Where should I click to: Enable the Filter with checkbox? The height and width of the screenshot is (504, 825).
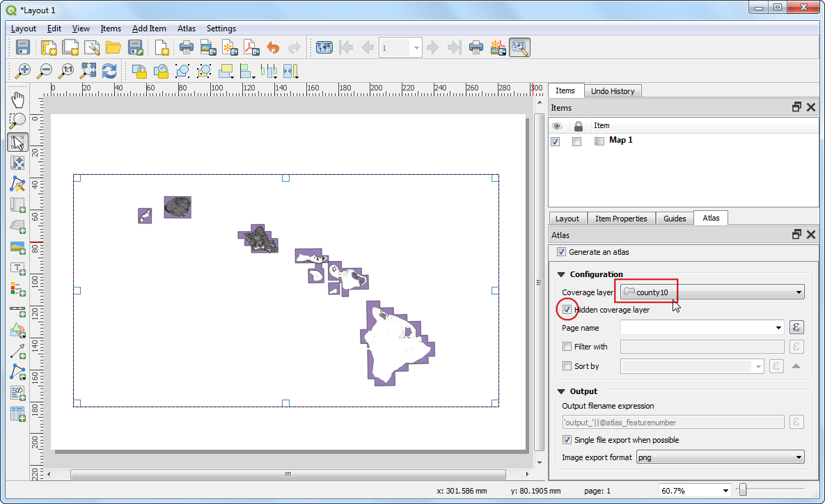click(567, 347)
